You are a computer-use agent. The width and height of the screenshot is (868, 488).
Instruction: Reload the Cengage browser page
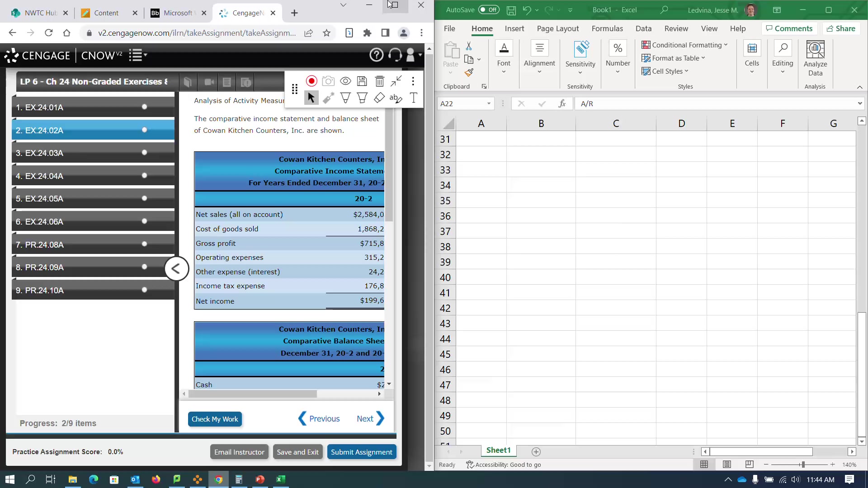pos(49,33)
